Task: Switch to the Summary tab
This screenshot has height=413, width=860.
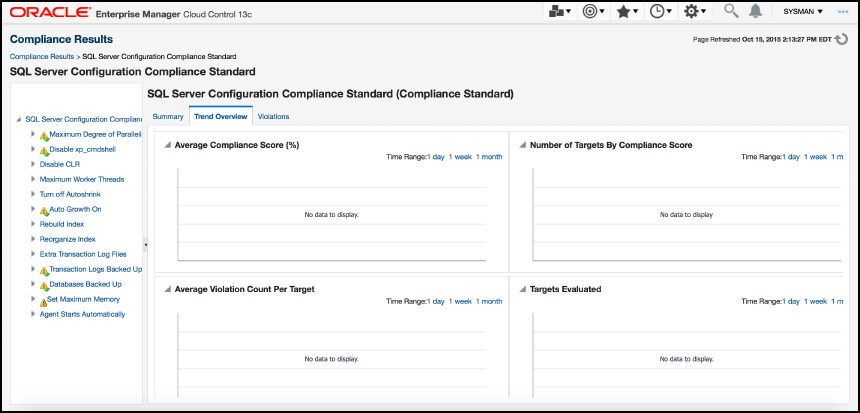Action: coord(168,117)
